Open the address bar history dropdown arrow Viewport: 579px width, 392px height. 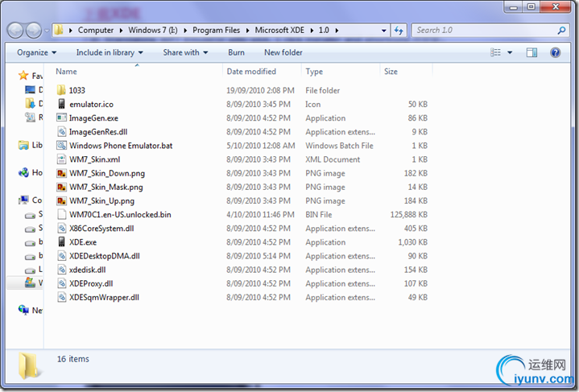click(x=383, y=31)
